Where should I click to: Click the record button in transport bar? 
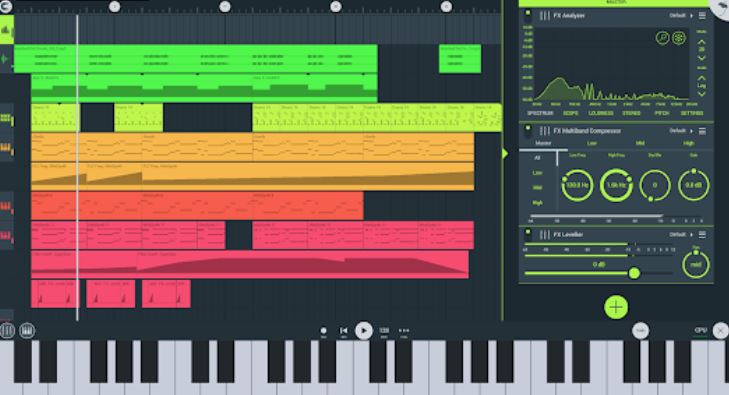pos(324,331)
